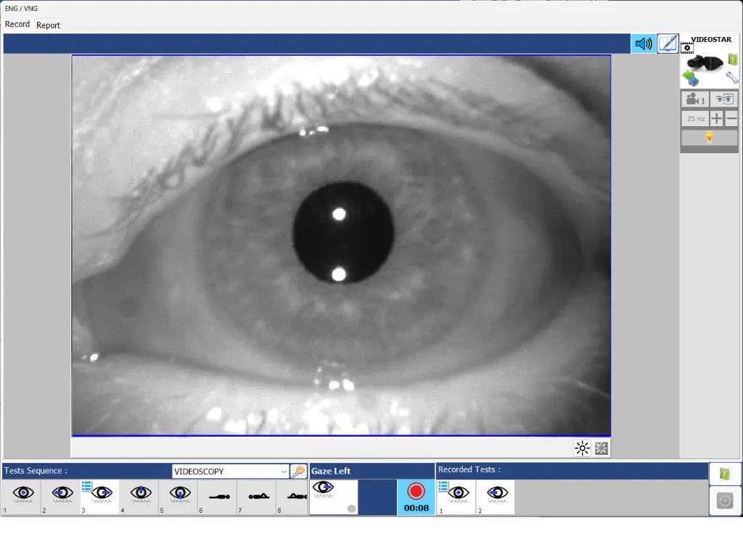
Task: Click the brightness sun icon below the video
Action: [x=582, y=448]
